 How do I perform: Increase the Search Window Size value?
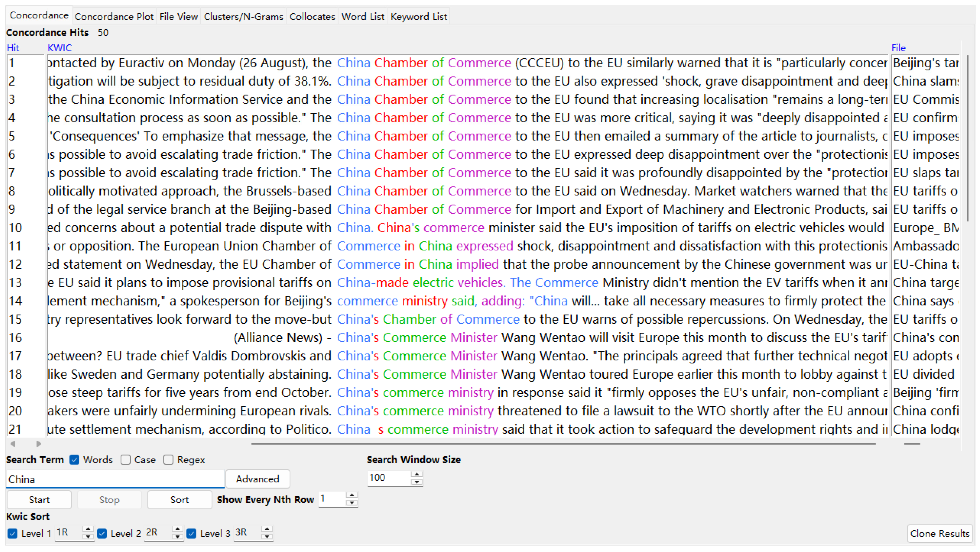[x=417, y=474]
